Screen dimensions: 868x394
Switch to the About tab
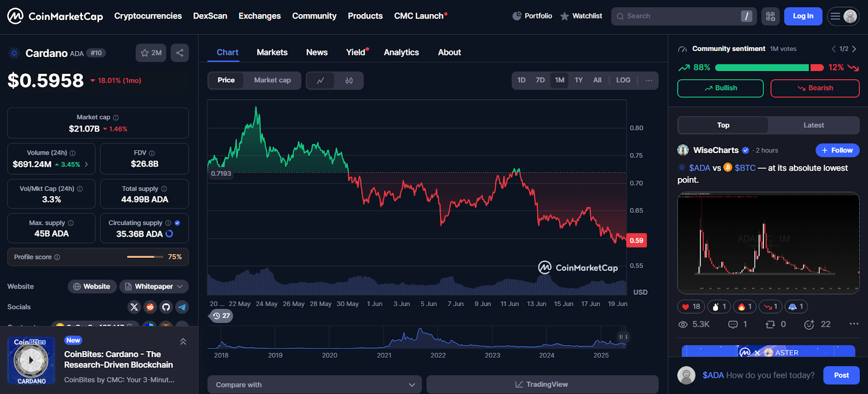tap(450, 53)
